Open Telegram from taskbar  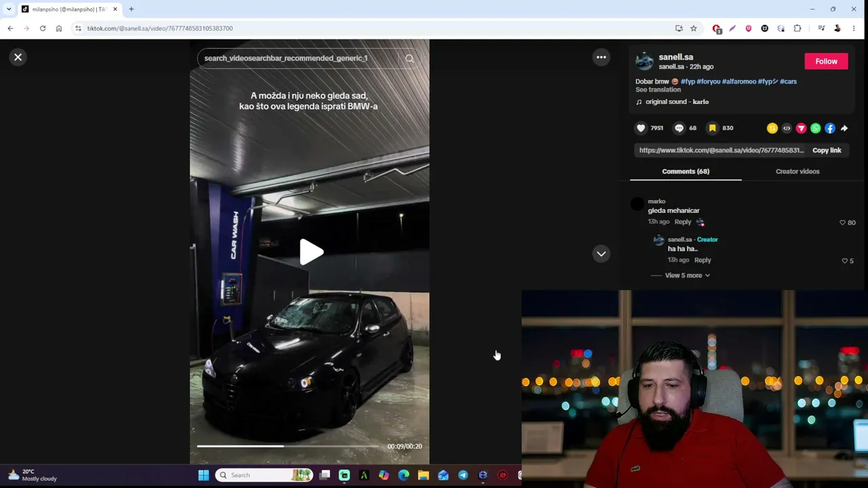point(463,475)
